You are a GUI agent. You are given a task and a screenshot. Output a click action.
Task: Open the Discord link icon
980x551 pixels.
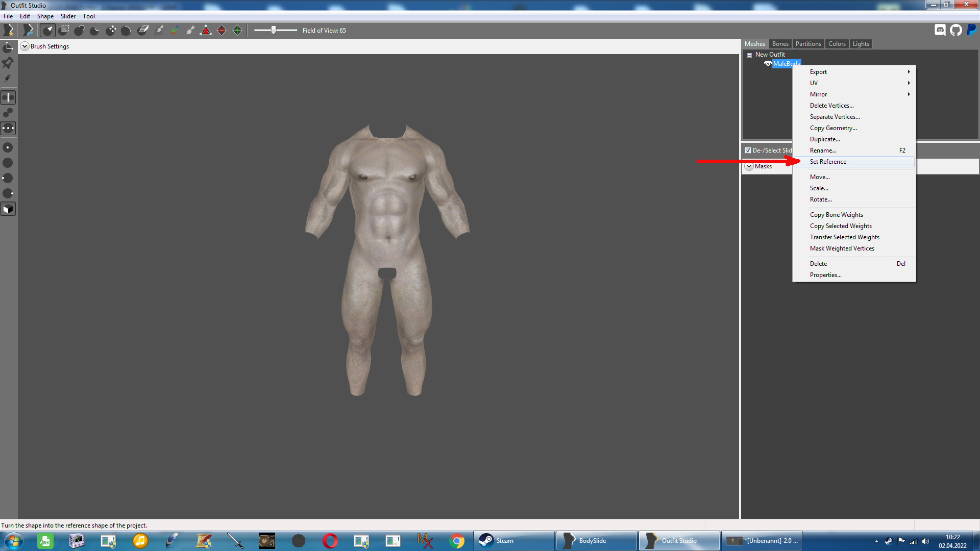[x=940, y=30]
